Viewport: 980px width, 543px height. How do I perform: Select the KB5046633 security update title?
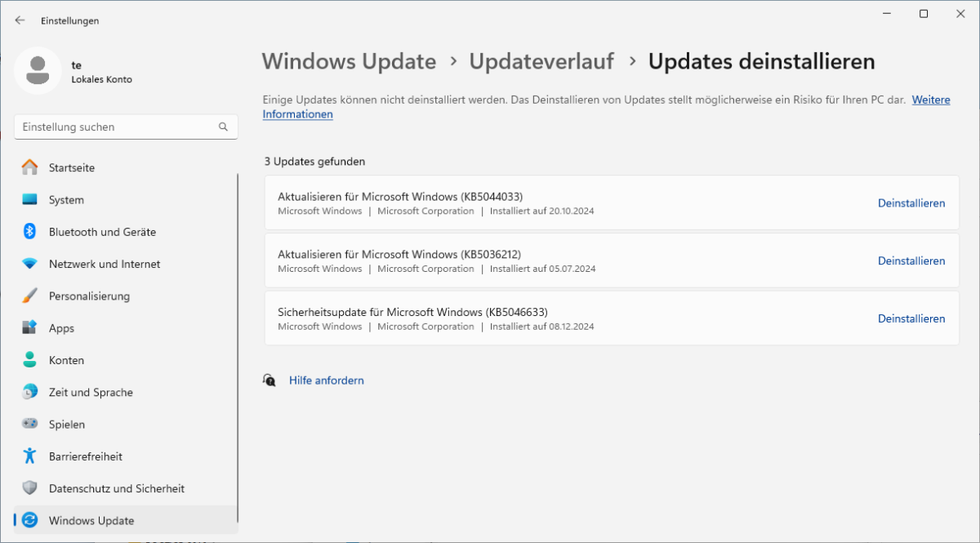point(412,312)
